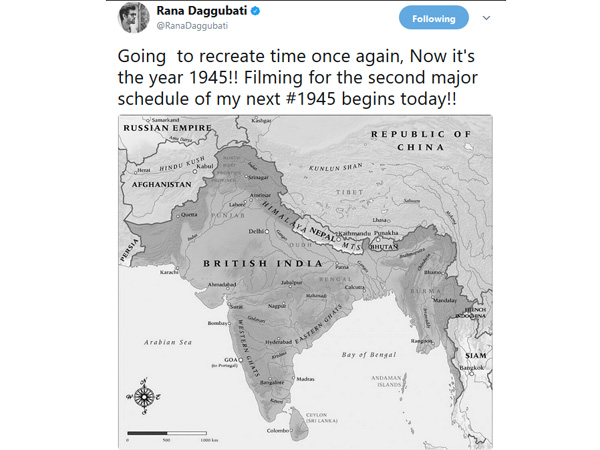Click the Goa marker on the map
Image resolution: width=600 pixels, height=450 pixels.
coord(241,360)
